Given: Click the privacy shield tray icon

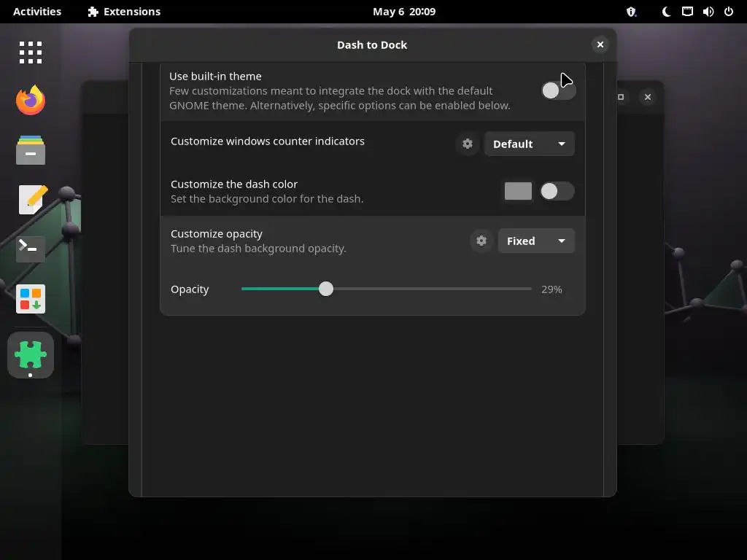Looking at the screenshot, I should coord(631,12).
